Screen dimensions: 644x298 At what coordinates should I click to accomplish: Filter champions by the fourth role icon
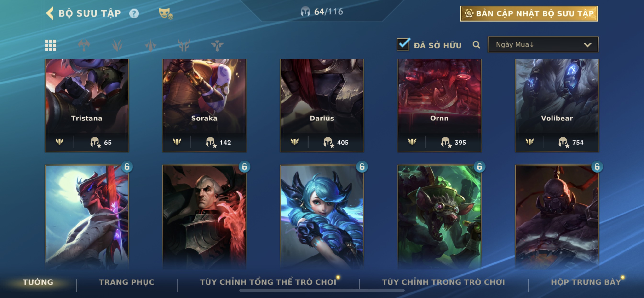(184, 45)
